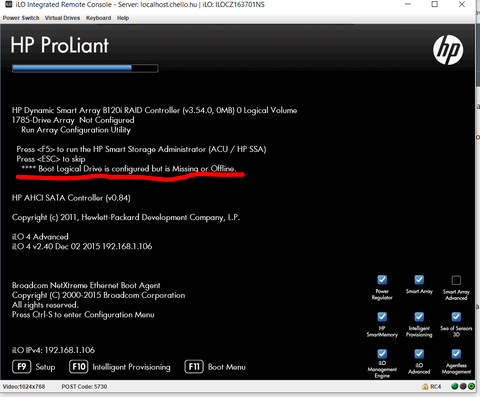Click the Agentless Management checkbox
The height and width of the screenshot is (397, 480).
(456, 354)
